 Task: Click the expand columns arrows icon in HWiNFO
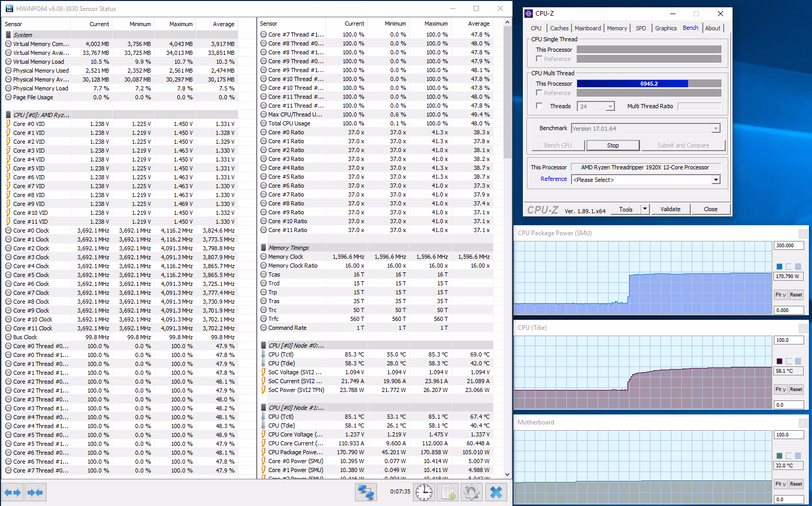13,492
